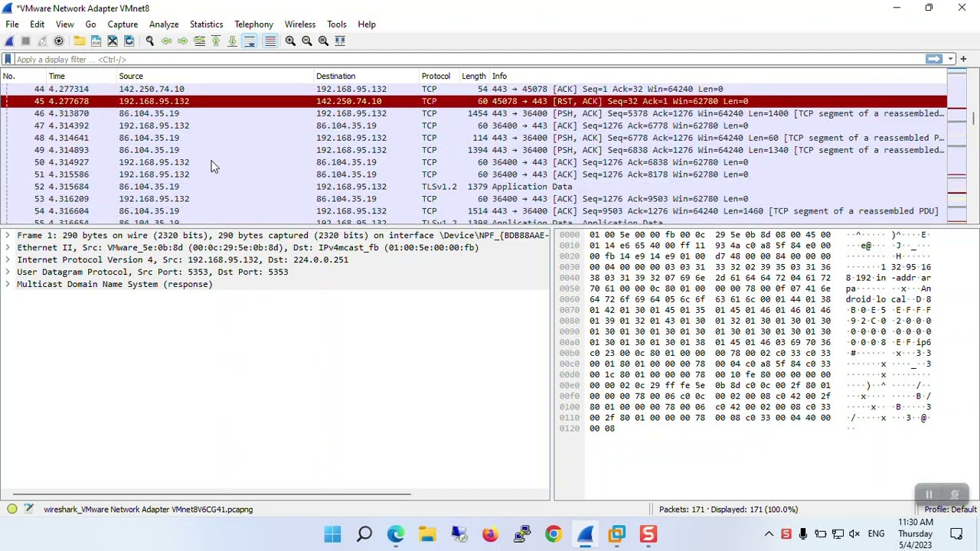
Task: Click the taskbar notification center icon
Action: pyautogui.click(x=956, y=534)
